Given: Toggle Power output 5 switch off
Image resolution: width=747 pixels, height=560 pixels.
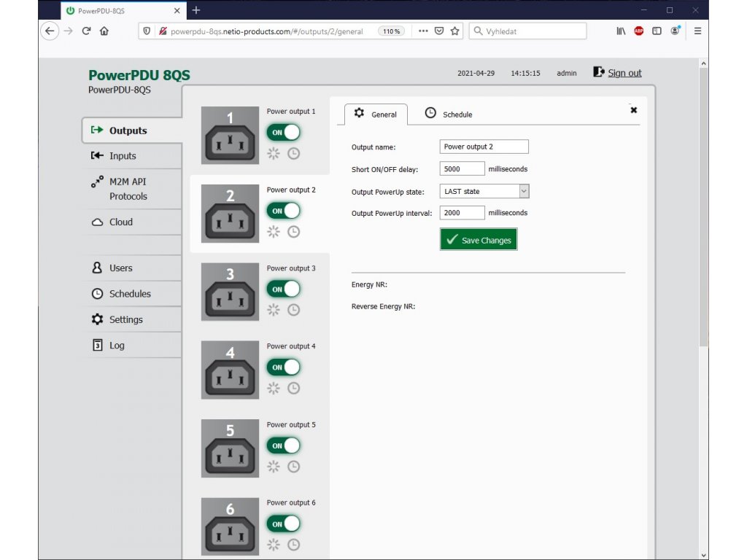Looking at the screenshot, I should (284, 446).
